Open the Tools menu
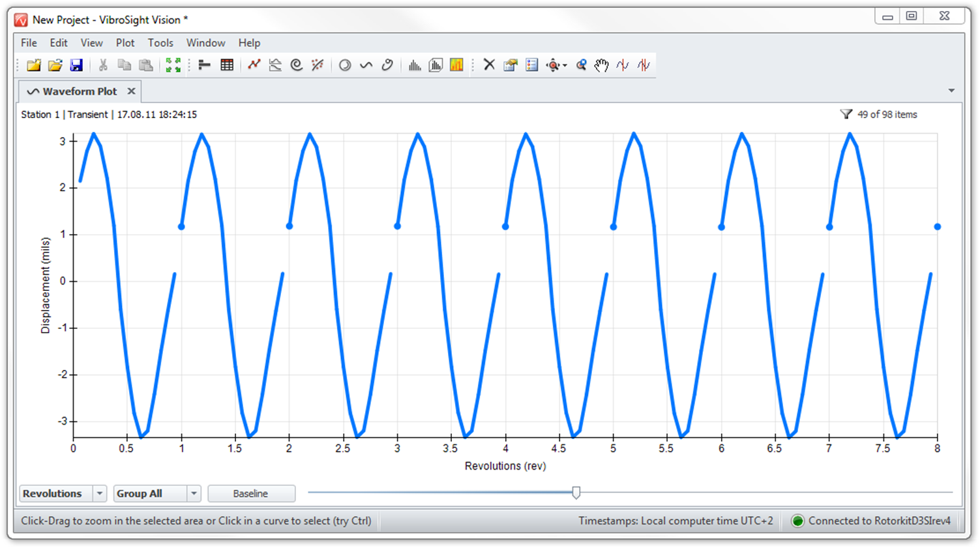The height and width of the screenshot is (548, 980). pyautogui.click(x=160, y=43)
